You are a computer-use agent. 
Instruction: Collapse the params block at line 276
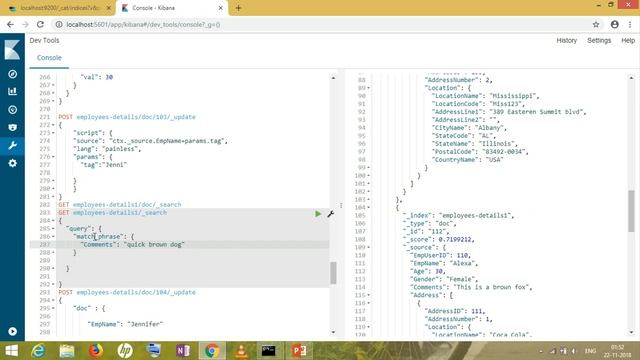click(53, 157)
